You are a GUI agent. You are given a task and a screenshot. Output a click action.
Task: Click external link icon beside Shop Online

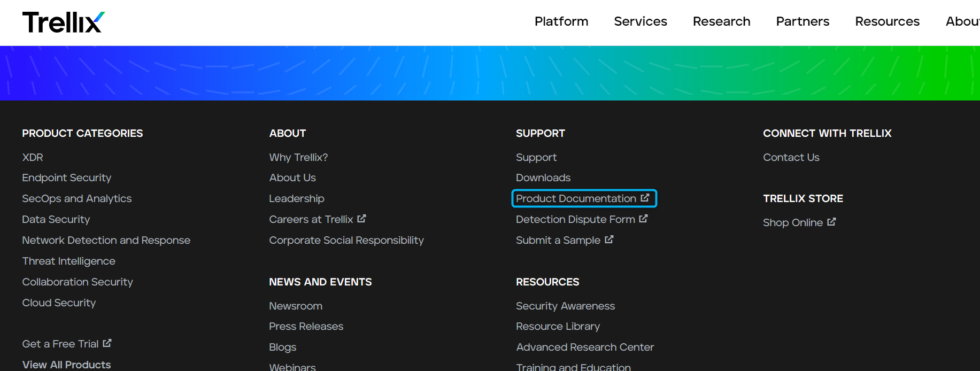[831, 222]
